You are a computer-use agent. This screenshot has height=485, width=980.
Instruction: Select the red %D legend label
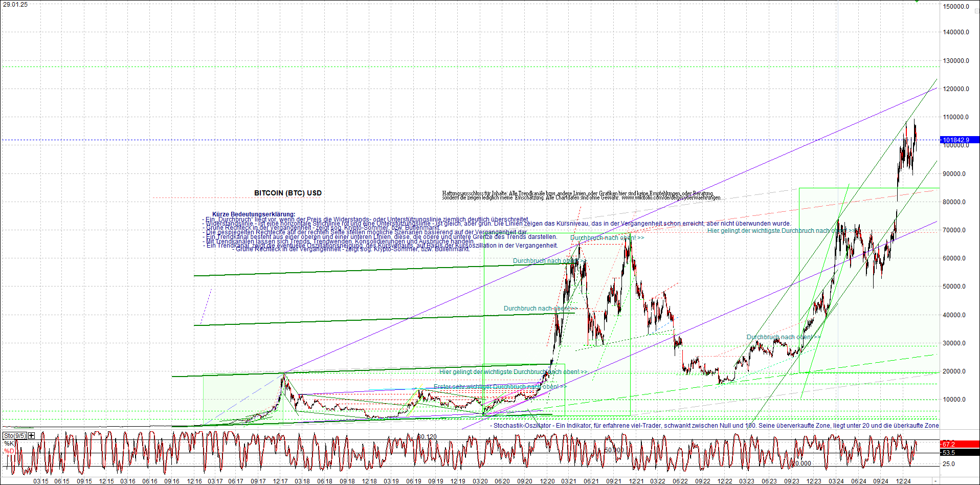pos(9,451)
